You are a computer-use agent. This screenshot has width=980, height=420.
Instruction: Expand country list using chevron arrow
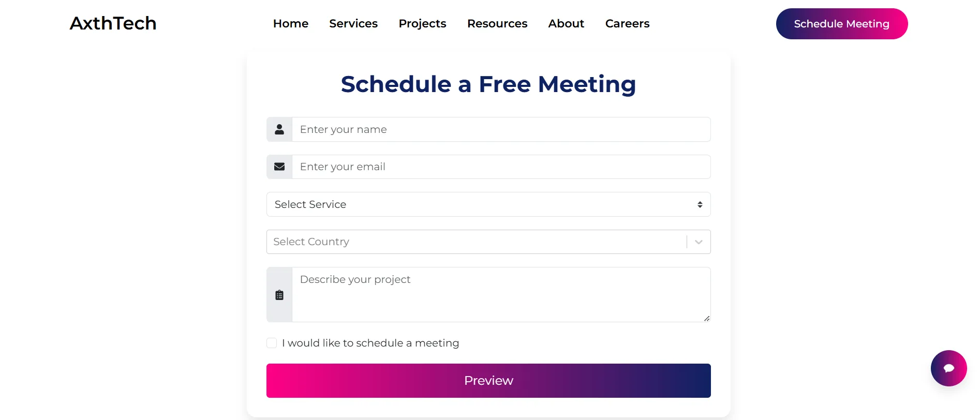click(699, 242)
